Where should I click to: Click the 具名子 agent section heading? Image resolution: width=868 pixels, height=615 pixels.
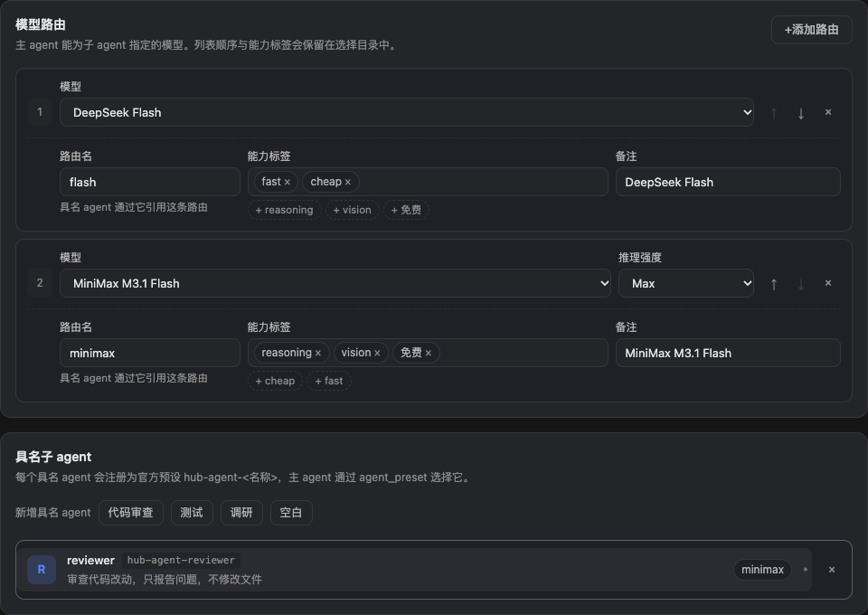pyautogui.click(x=53, y=457)
